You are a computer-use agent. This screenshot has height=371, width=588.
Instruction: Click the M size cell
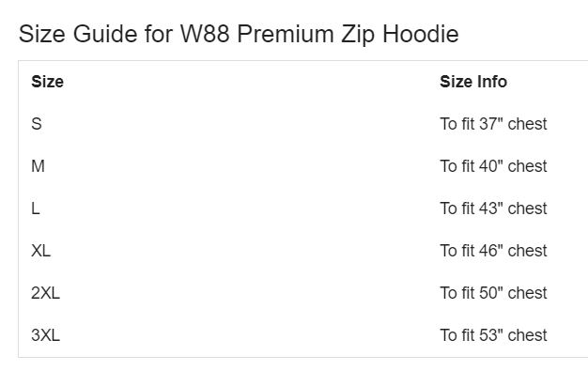tap(38, 166)
